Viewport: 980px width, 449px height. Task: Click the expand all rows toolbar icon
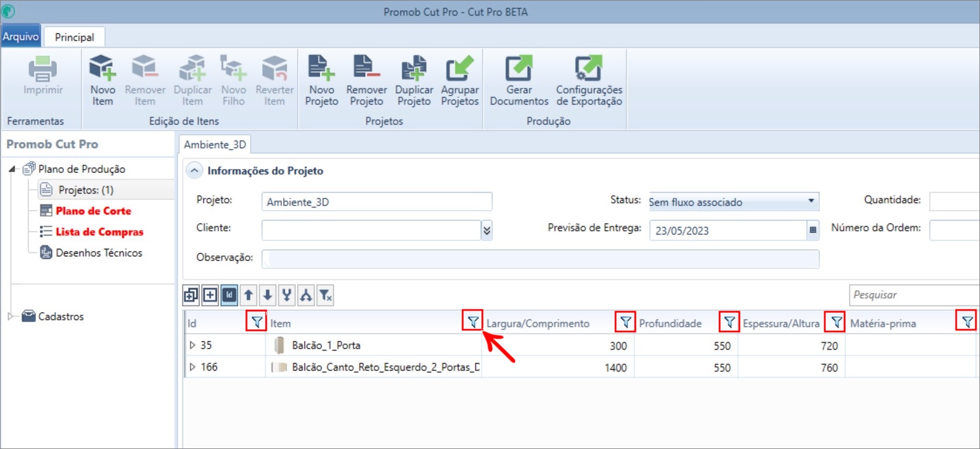pos(191,295)
